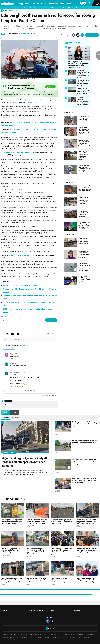This screenshot has width=100, height=644.
Task: Play the Moment West Lothian yobs video thumbnail
Action: click(71, 267)
